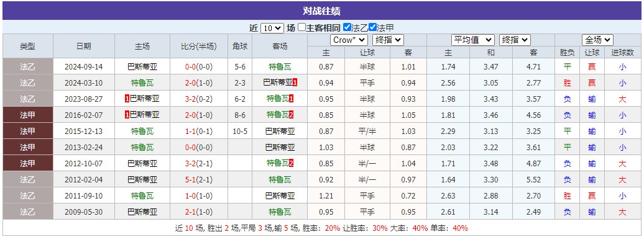Open the 终指 dropdown beside Crow*
Viewport: 644px width, 237px height.
(388, 40)
